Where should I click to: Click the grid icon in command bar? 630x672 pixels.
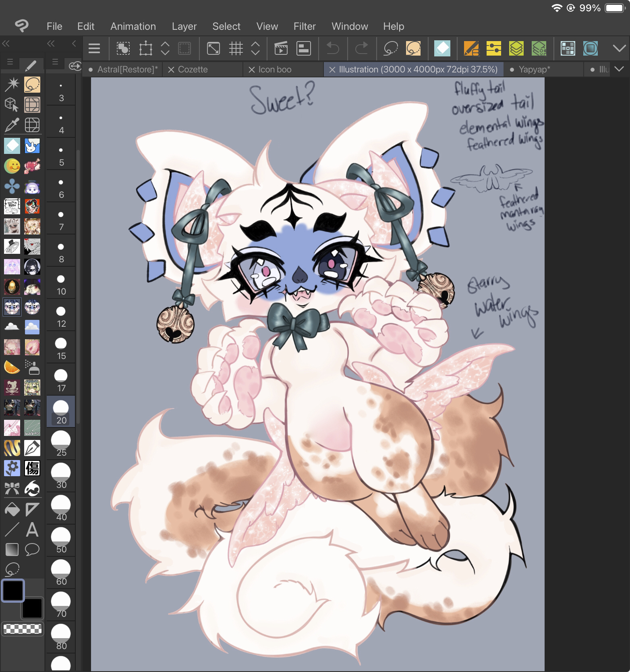tap(236, 49)
